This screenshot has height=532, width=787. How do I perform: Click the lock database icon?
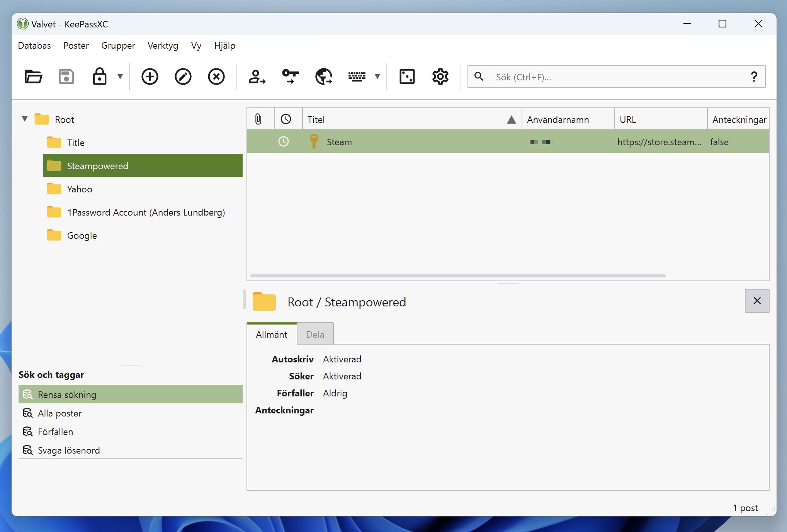tap(99, 76)
